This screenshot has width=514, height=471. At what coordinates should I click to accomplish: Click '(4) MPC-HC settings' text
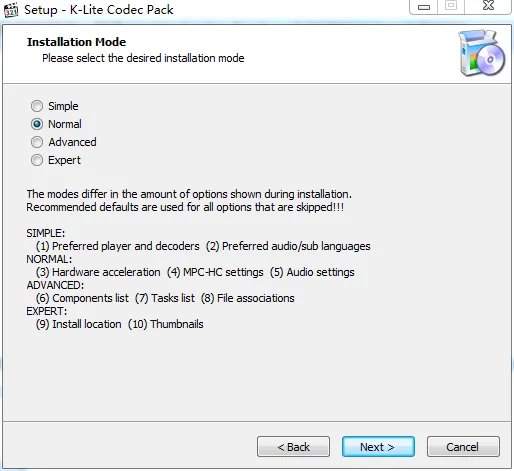215,272
